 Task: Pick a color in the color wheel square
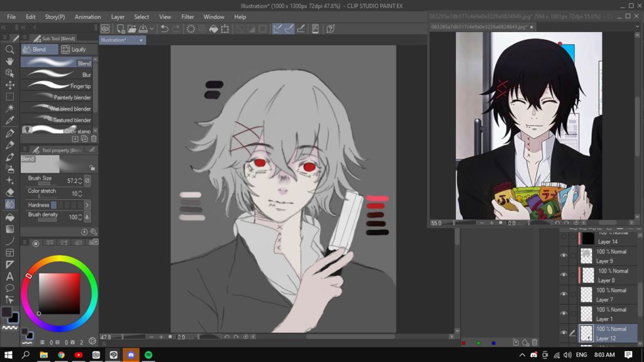coord(60,293)
